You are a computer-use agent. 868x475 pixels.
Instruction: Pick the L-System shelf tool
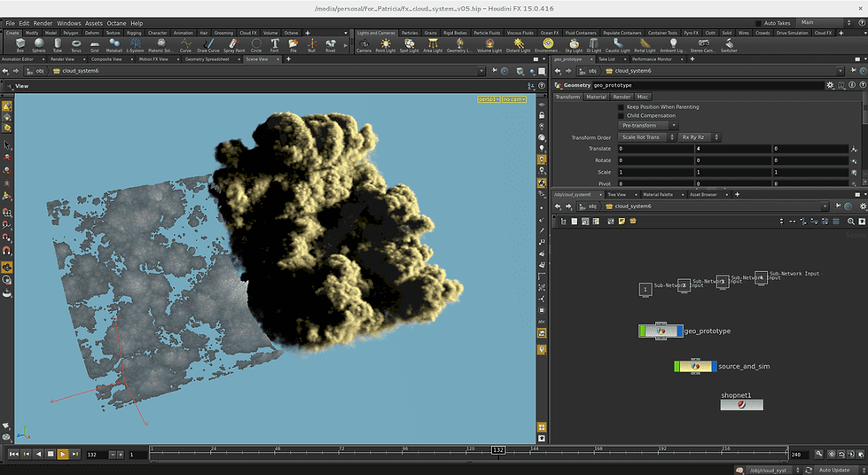[135, 45]
